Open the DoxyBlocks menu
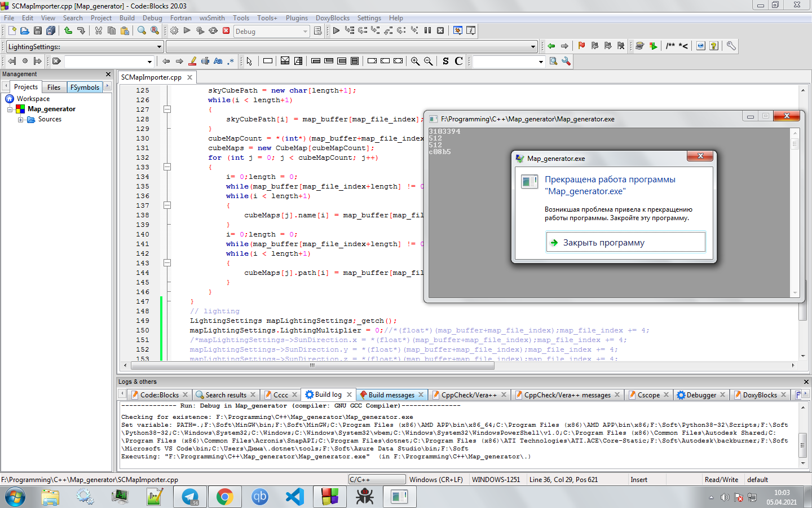 [x=333, y=18]
